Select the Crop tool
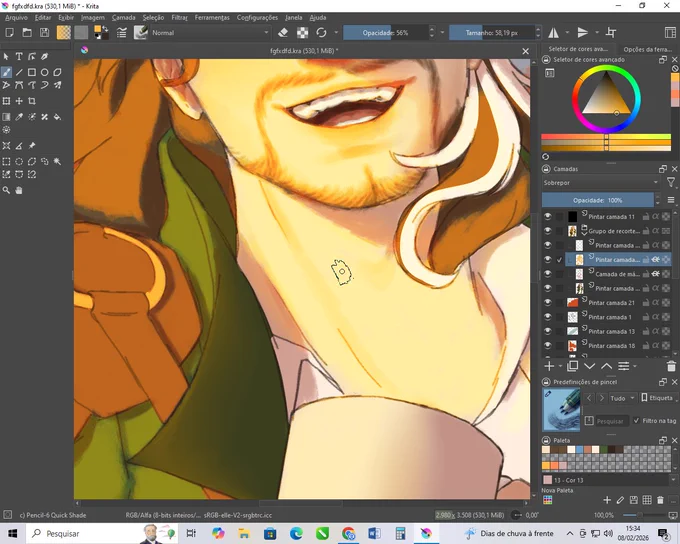This screenshot has height=544, width=680. pyautogui.click(x=32, y=101)
